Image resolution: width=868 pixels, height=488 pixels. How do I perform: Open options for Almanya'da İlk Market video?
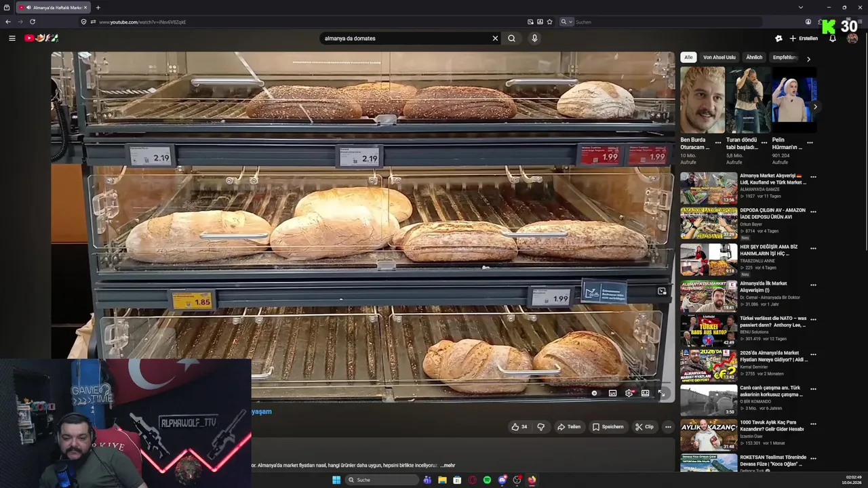pyautogui.click(x=813, y=285)
